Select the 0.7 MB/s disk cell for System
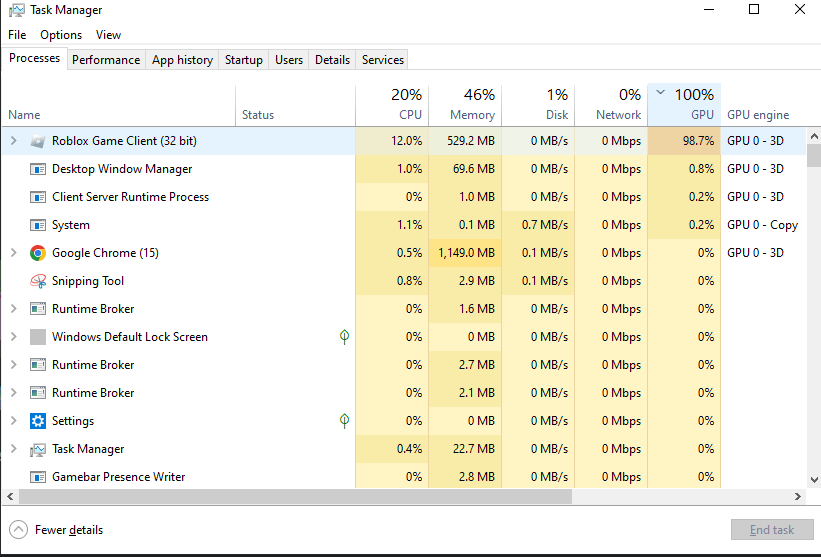 pos(538,225)
